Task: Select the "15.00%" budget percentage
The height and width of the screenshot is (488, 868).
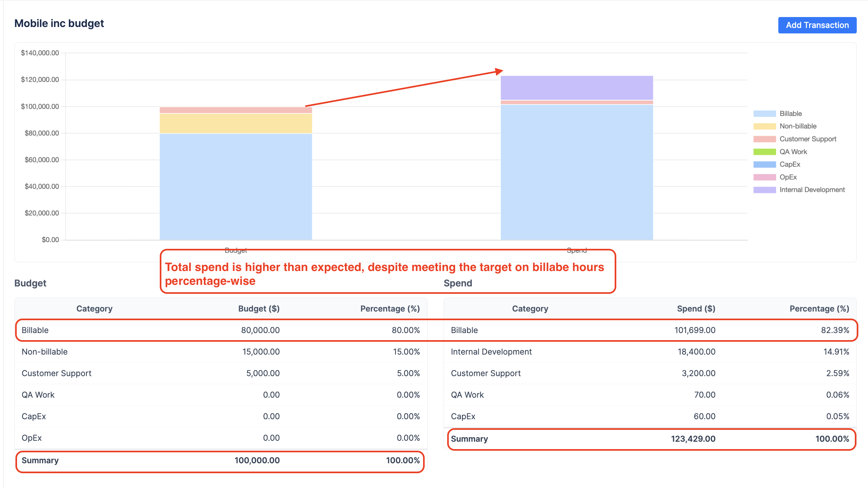Action: [x=406, y=352]
